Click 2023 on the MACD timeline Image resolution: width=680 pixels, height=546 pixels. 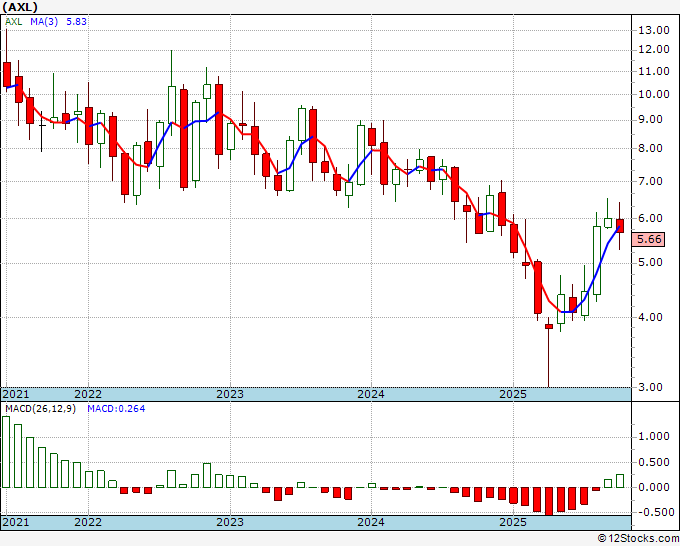pyautogui.click(x=230, y=522)
